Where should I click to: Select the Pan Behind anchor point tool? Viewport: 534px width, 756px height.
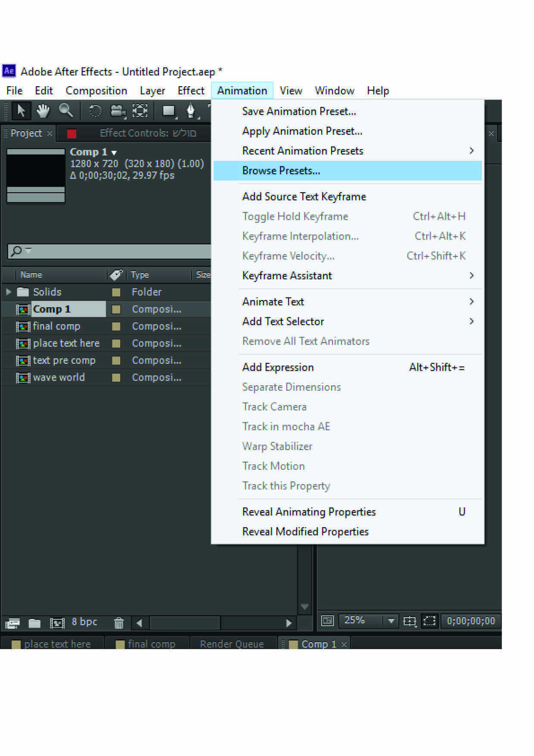(x=140, y=111)
